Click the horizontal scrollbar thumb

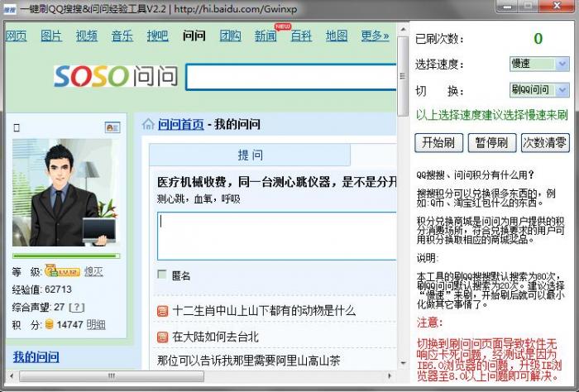(112, 376)
